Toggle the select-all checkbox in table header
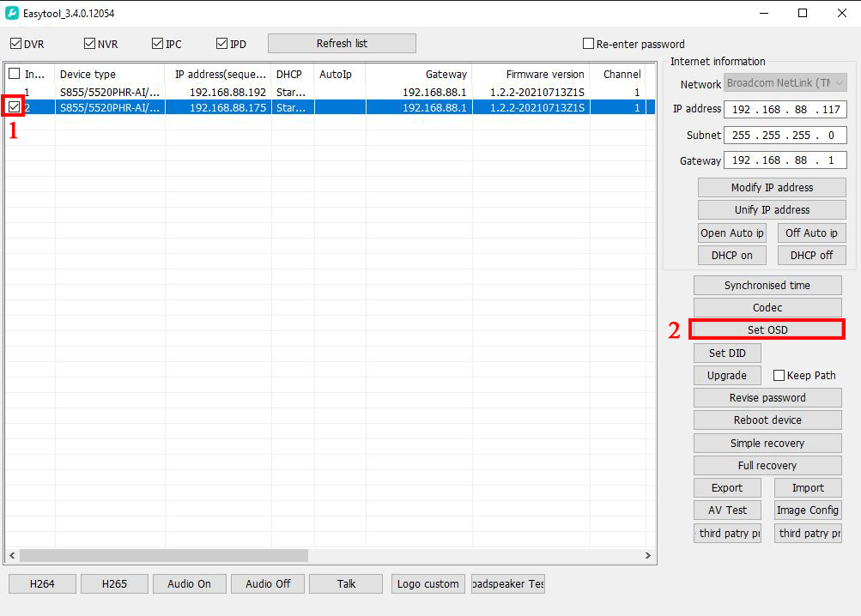 click(14, 75)
